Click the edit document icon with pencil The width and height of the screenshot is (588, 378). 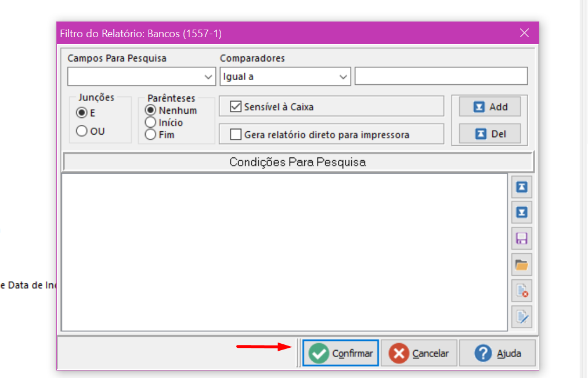522,316
